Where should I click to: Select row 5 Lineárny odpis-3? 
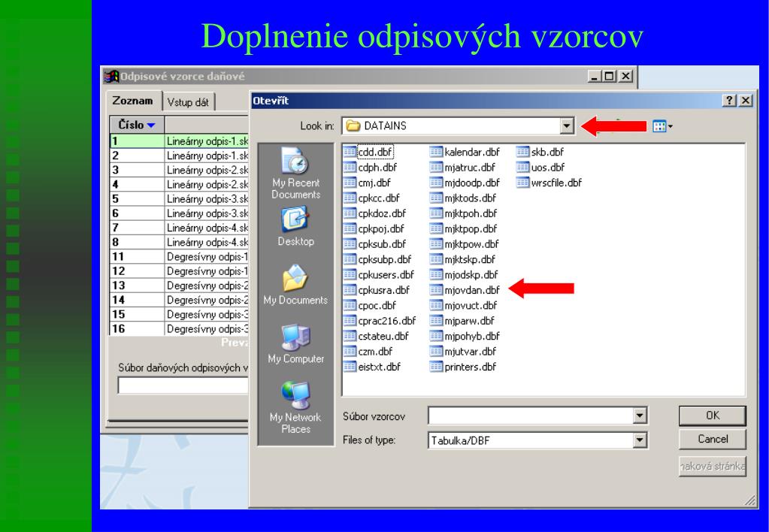(180, 199)
